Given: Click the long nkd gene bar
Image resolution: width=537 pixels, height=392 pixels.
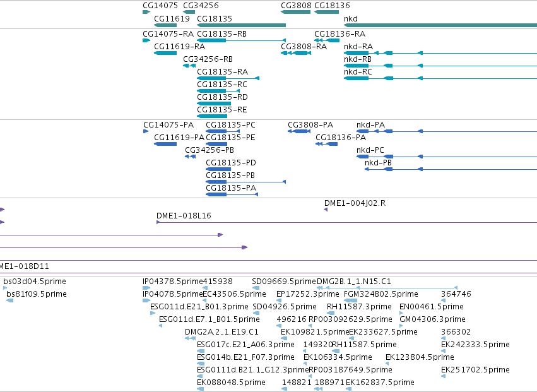Looking at the screenshot, I should (440, 25).
